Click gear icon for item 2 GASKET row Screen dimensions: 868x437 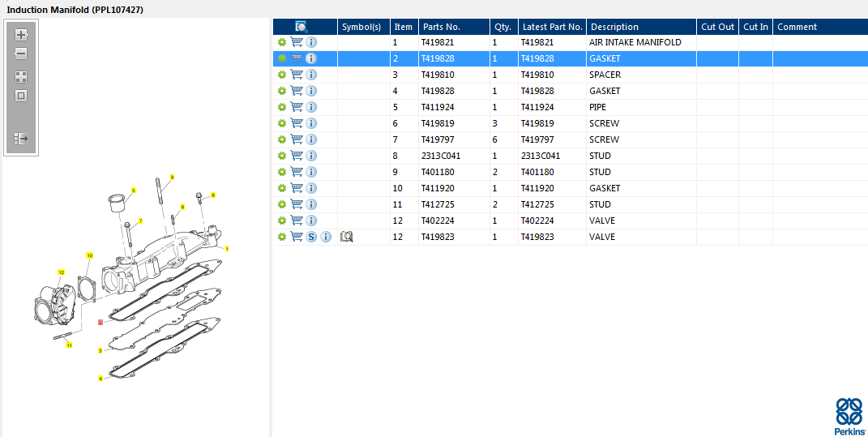(x=282, y=58)
